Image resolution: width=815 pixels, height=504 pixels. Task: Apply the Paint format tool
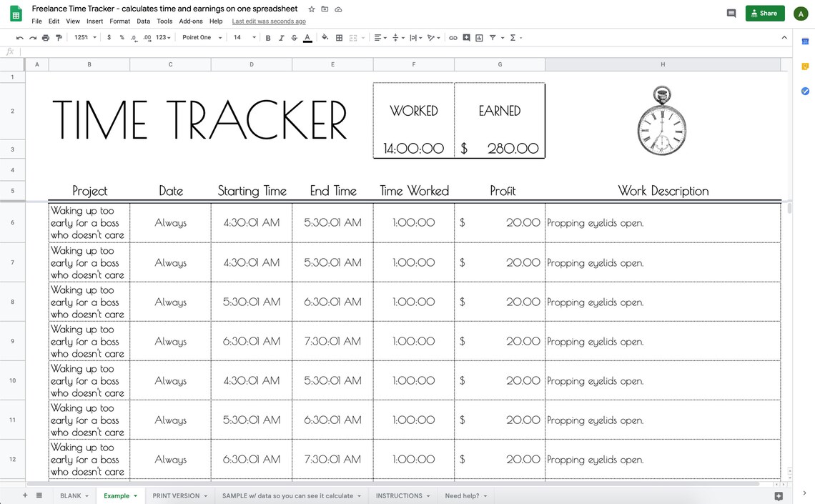pyautogui.click(x=58, y=37)
